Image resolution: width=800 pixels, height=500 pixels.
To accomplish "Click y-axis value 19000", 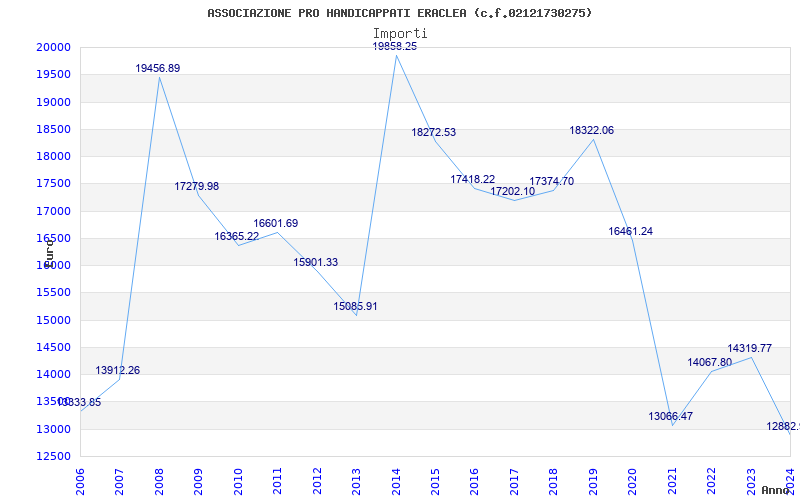I will click(x=53, y=102).
